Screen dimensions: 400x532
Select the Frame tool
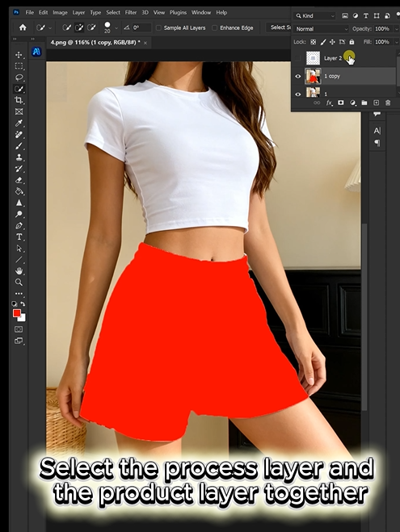point(19,111)
